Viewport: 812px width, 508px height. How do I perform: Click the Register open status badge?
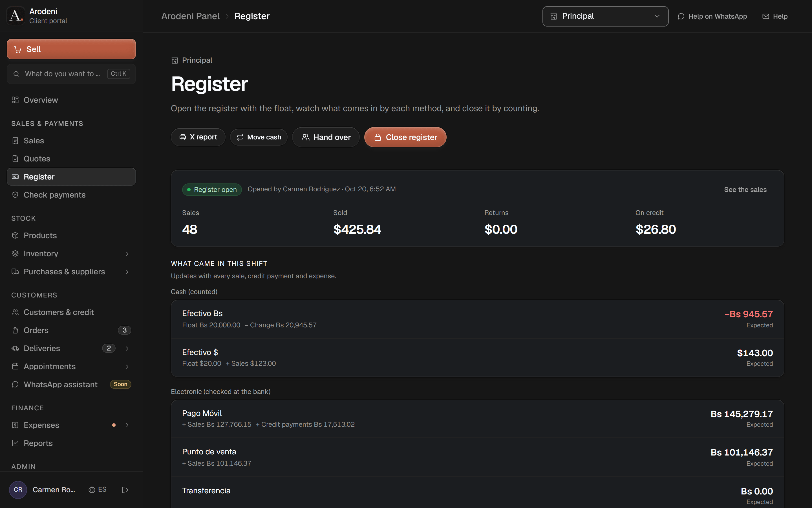pos(212,189)
